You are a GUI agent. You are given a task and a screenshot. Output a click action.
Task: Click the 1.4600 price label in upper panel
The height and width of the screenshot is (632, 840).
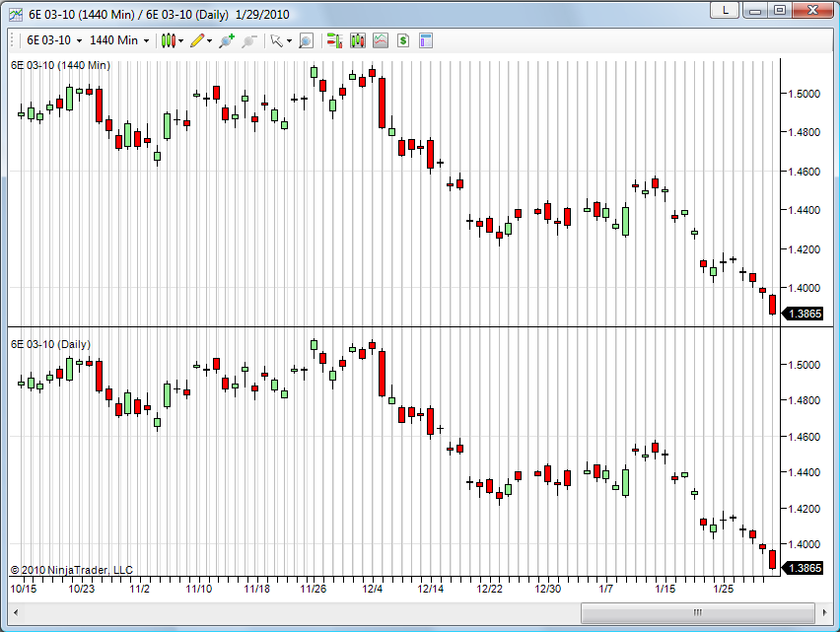click(805, 172)
